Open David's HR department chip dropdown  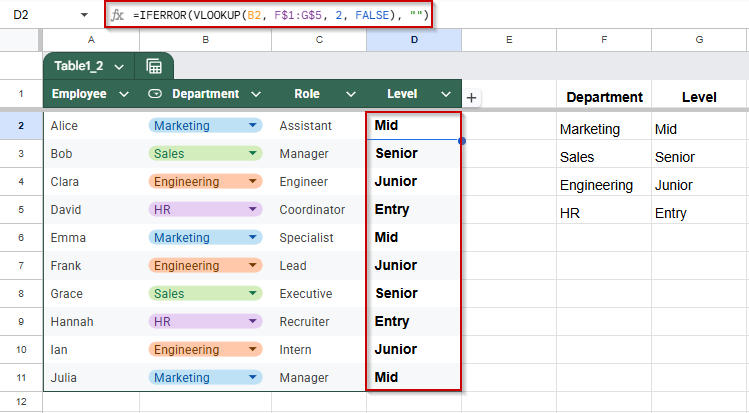pos(253,209)
